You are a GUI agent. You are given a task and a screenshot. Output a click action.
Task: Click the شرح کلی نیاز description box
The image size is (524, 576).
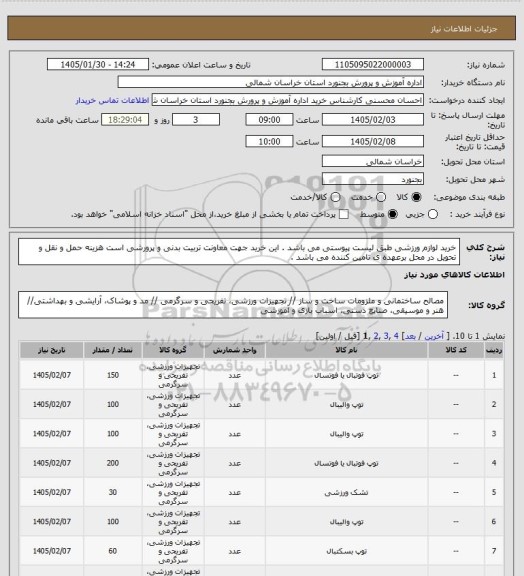coord(239,252)
